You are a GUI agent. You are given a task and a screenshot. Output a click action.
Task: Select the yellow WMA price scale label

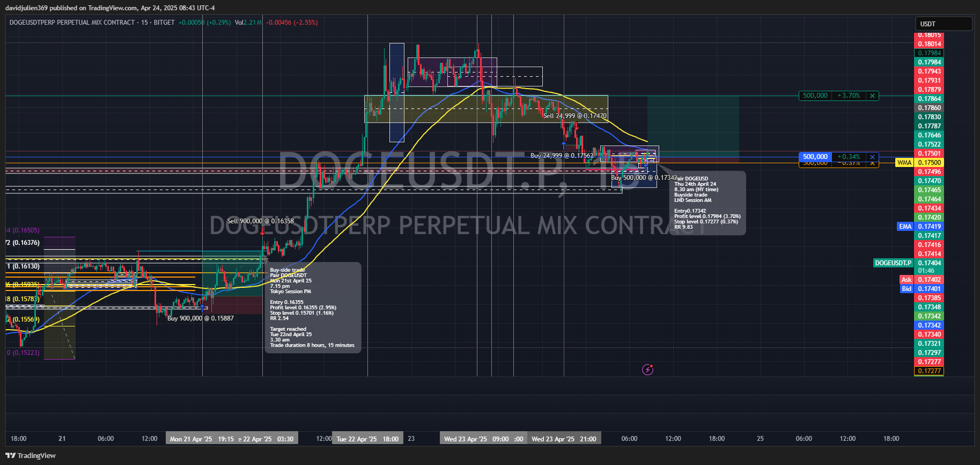tap(904, 163)
